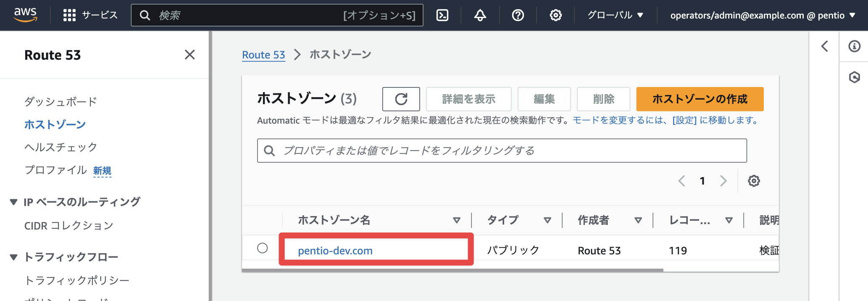Open the info panel icon

coord(854,46)
